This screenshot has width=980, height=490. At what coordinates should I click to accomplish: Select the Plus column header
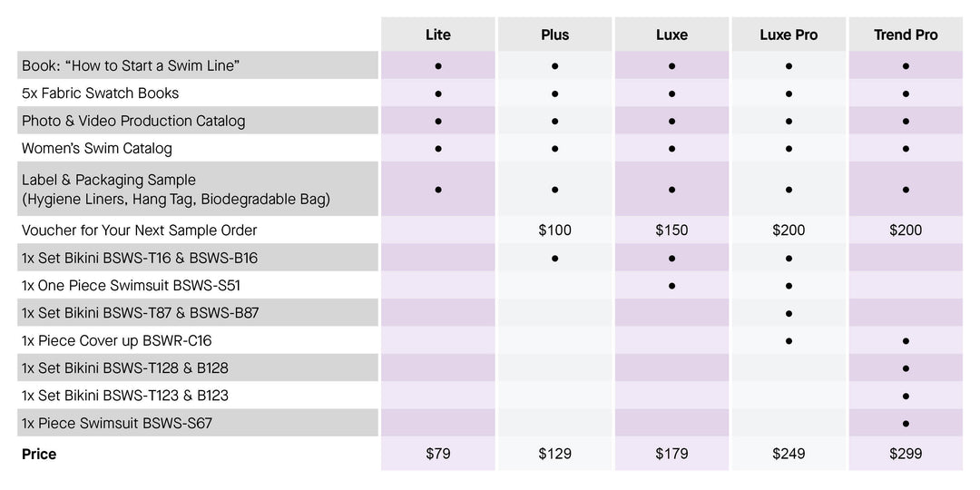click(x=554, y=34)
